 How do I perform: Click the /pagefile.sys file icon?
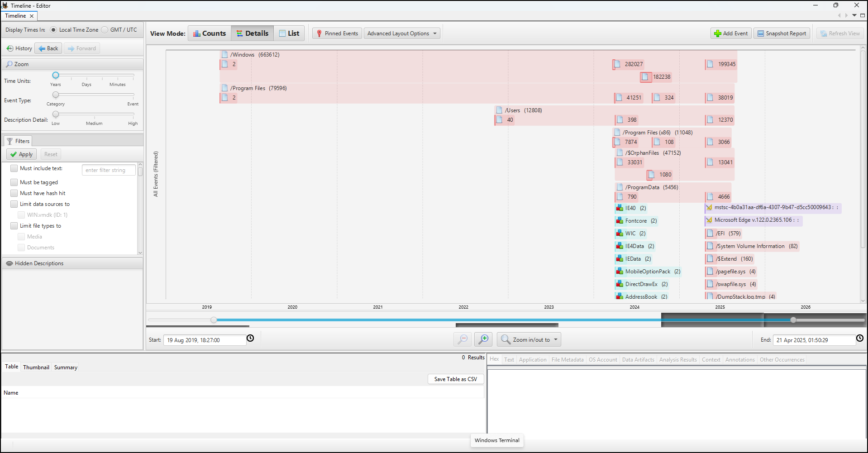(710, 272)
